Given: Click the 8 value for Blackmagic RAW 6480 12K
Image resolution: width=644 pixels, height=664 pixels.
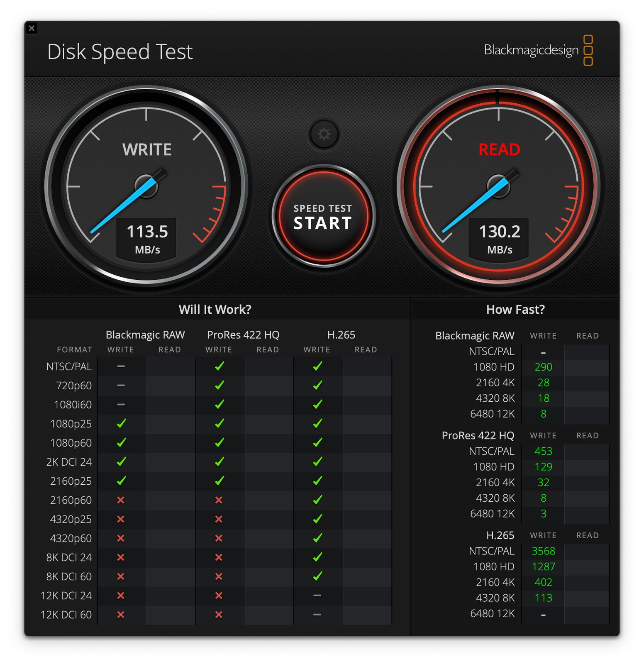Looking at the screenshot, I should [x=543, y=414].
